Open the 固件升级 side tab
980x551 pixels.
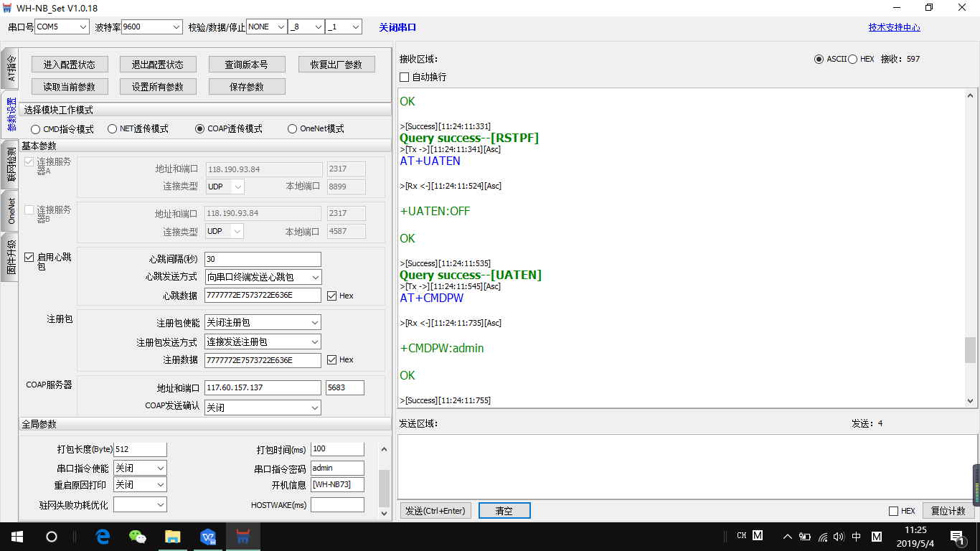pos(10,257)
